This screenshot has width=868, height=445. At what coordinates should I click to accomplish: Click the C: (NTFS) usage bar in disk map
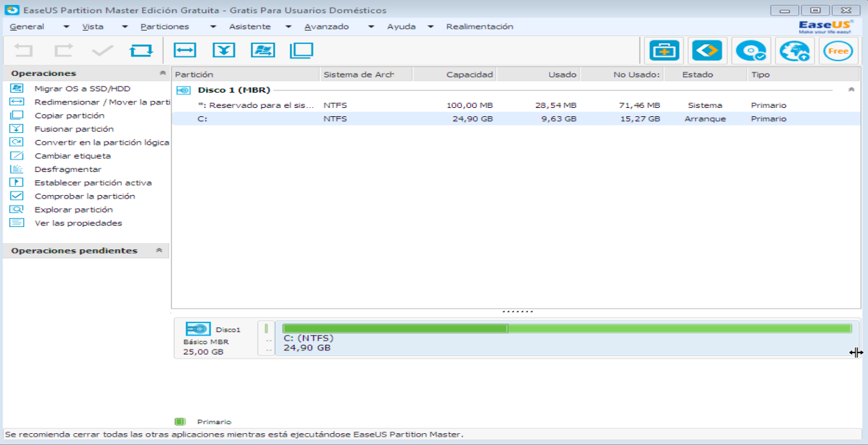coord(567,328)
